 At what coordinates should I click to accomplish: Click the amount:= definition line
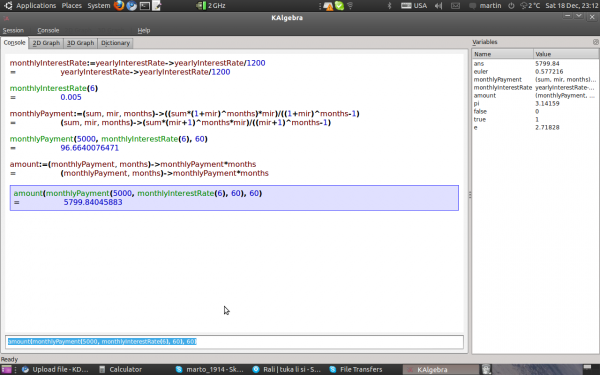133,164
